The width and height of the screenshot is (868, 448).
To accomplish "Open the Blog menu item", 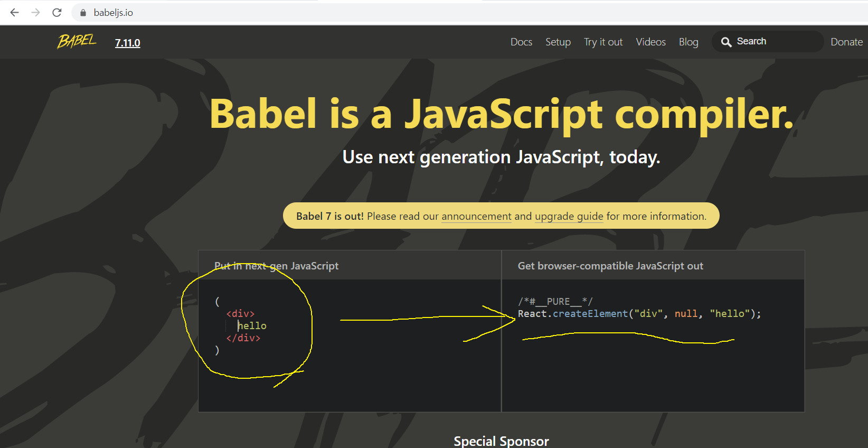I will [688, 42].
